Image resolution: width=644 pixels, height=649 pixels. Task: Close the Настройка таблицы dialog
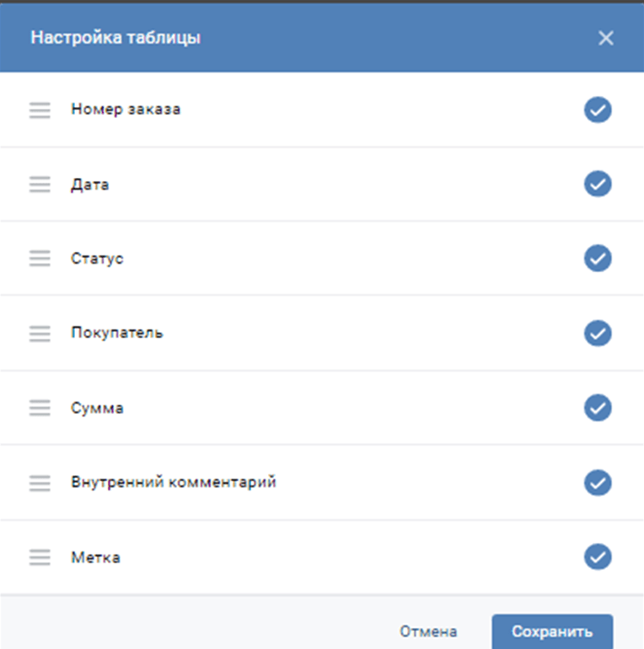tap(606, 38)
